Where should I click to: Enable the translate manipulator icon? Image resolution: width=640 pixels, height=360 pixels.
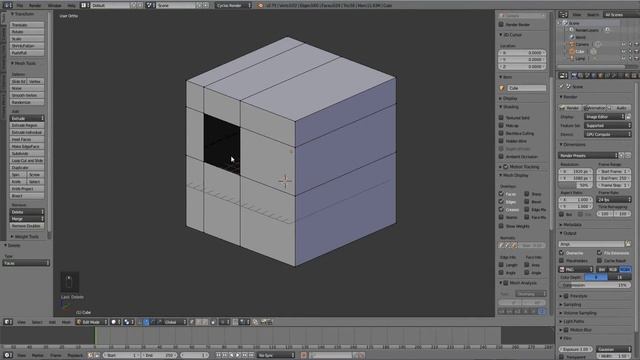(146, 322)
